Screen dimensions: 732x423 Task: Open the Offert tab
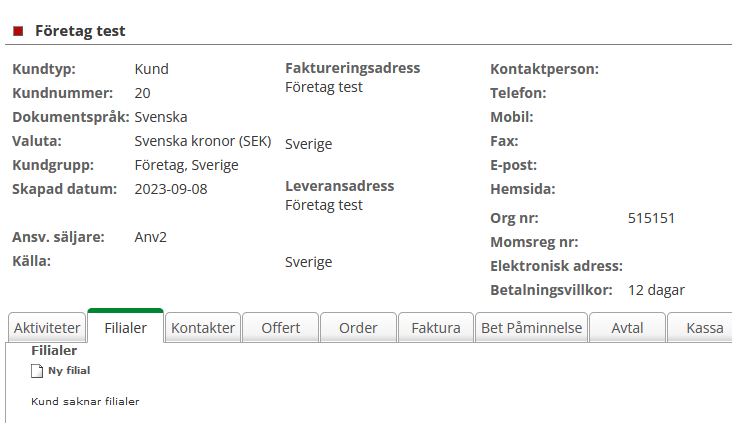(280, 328)
